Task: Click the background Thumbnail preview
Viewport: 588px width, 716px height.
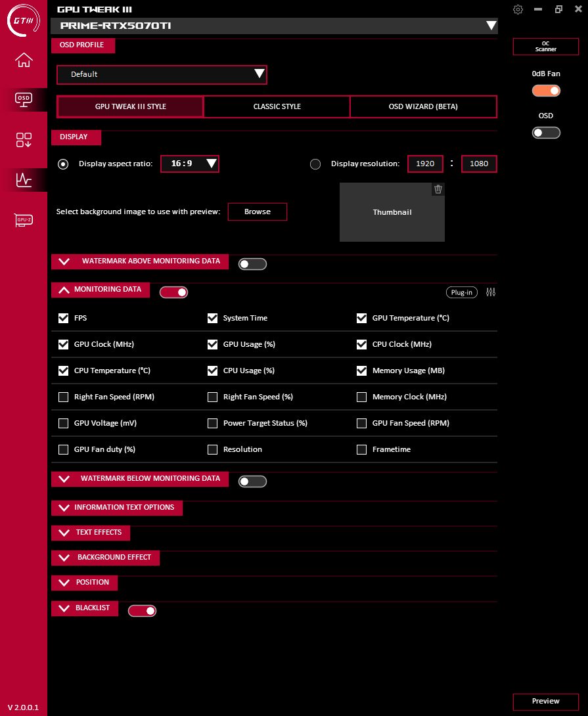Action: (392, 212)
